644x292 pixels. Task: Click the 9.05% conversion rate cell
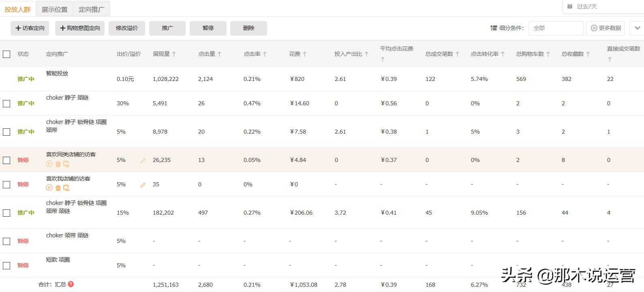pos(479,213)
